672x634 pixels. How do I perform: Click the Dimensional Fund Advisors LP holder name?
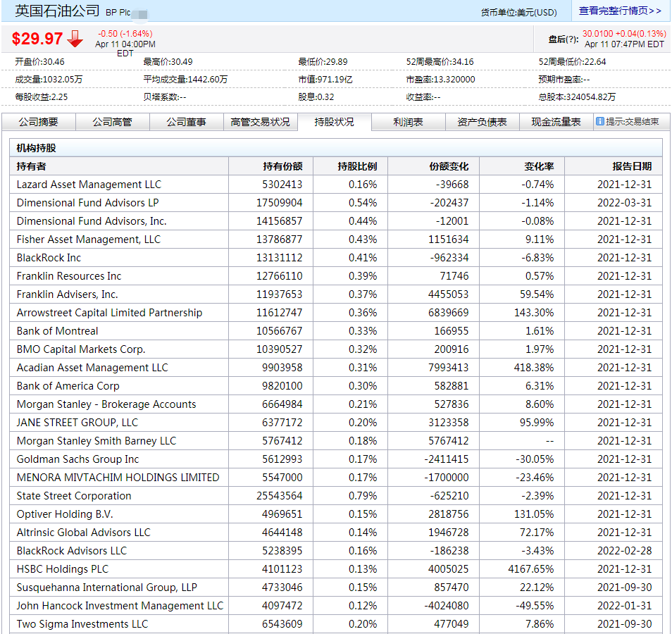(88, 203)
